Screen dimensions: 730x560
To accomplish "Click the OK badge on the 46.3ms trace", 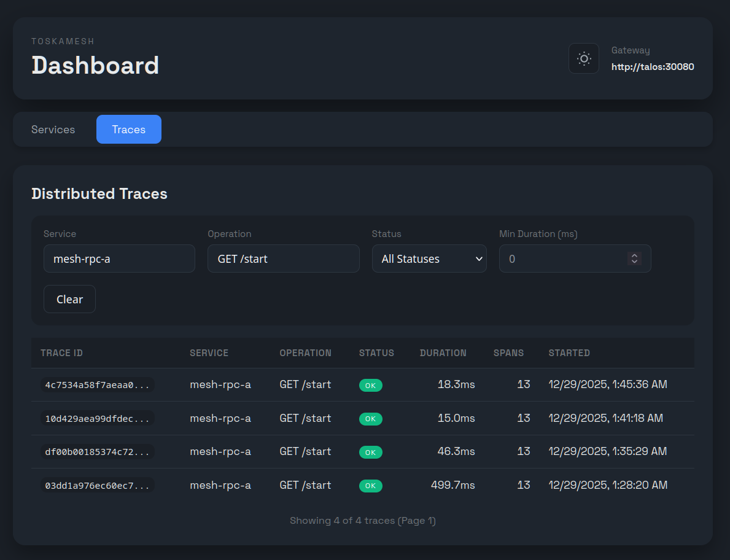I will (371, 452).
